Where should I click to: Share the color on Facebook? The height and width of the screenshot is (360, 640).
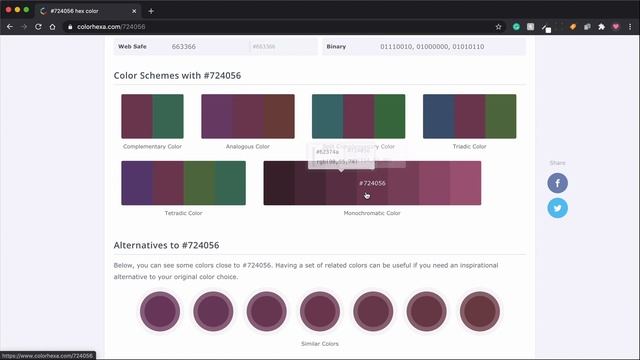tap(558, 183)
